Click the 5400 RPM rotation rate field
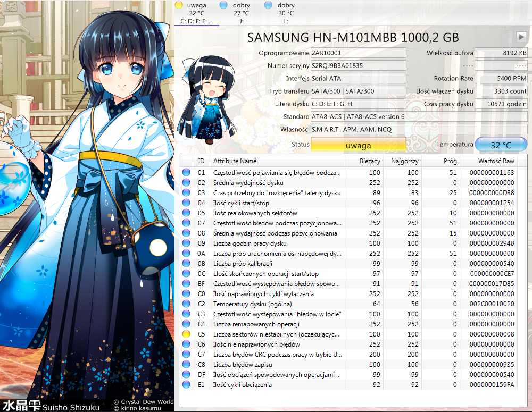The height and width of the screenshot is (412, 532). click(501, 78)
